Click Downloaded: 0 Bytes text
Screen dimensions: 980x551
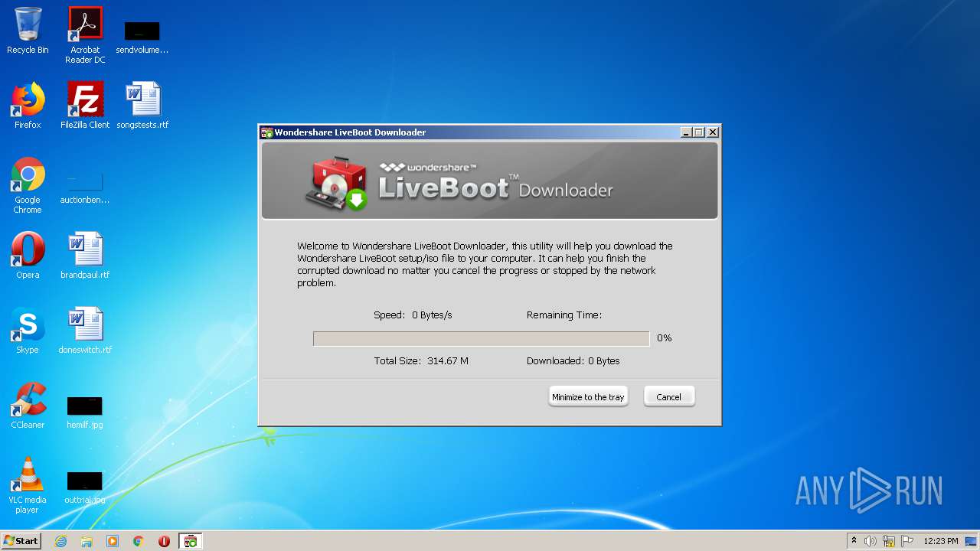click(573, 361)
